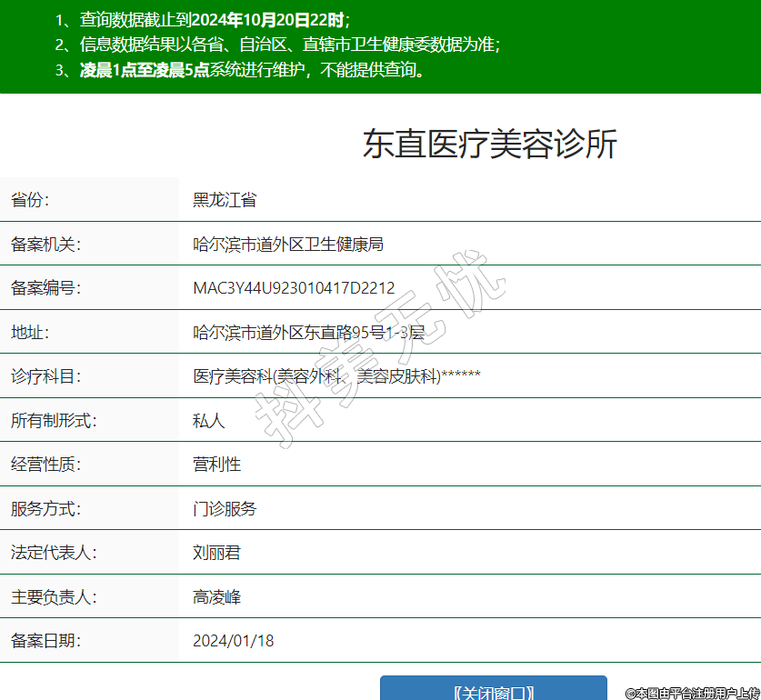Click the 哈尔滨市道外区卫生健康局 authority value

click(288, 244)
